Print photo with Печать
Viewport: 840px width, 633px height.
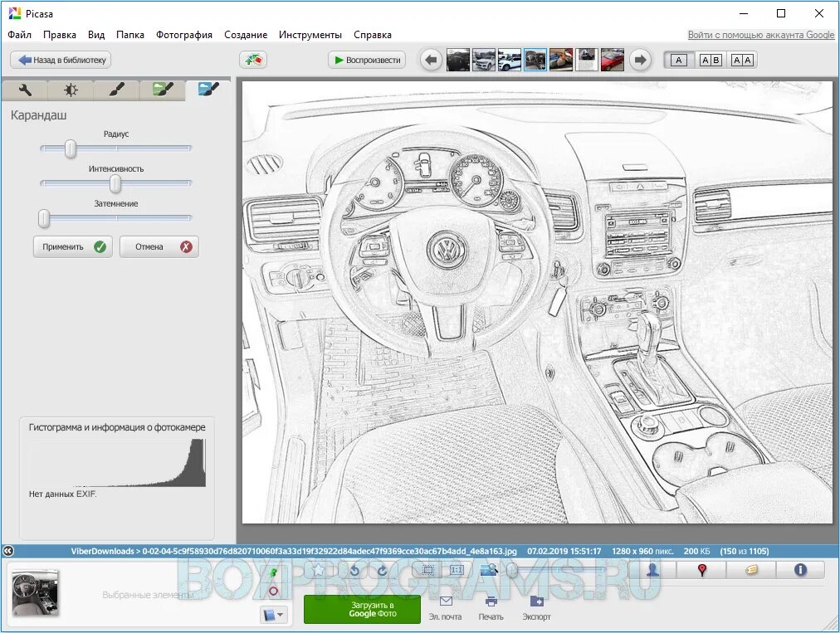(x=491, y=608)
